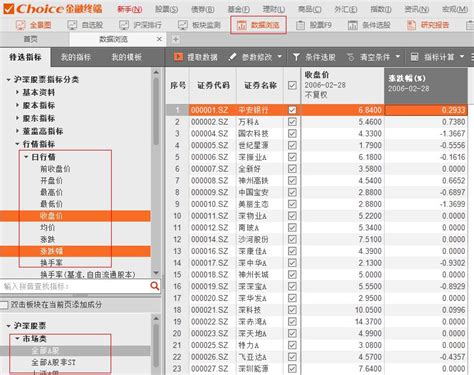Viewport: 474px width, 375px height.
Task: Click the 涨跌幅(%) column header
Action: (x=426, y=86)
